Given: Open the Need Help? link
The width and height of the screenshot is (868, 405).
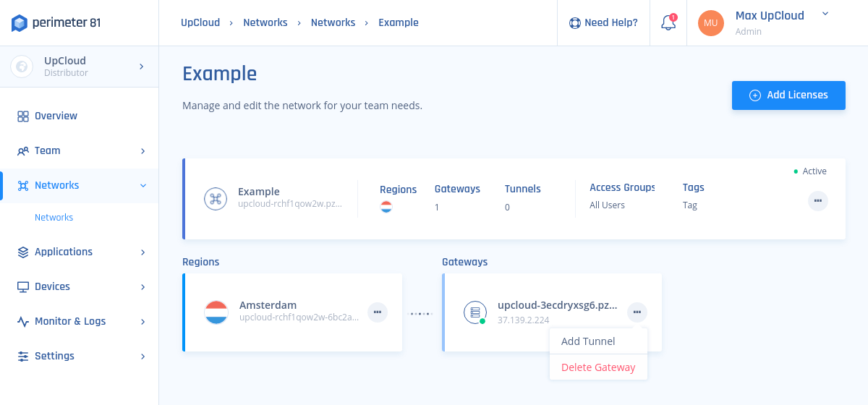Looking at the screenshot, I should [x=603, y=23].
